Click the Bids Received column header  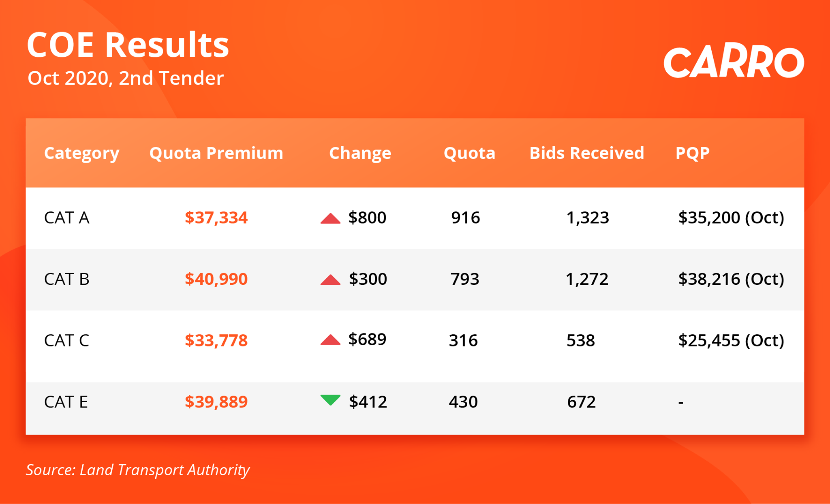[x=586, y=153]
